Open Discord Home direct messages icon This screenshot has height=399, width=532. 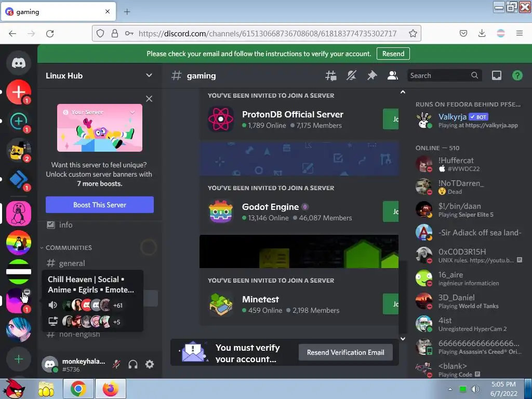(19, 63)
